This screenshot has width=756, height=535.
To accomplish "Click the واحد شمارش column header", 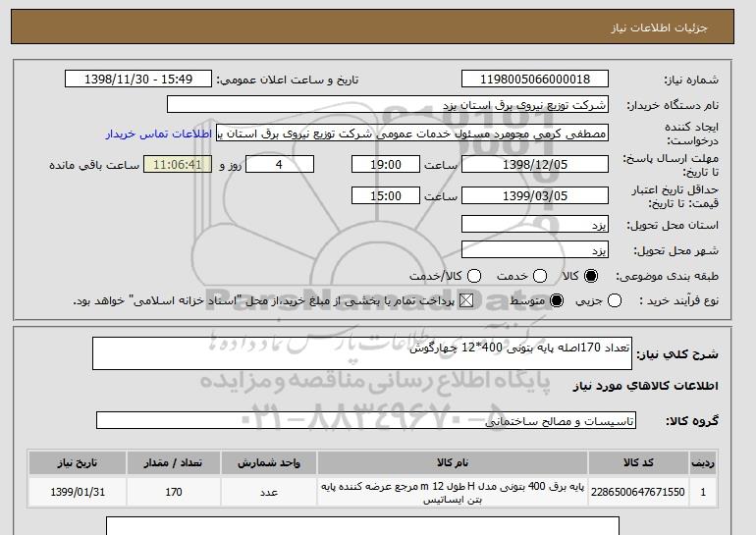I will tap(269, 462).
